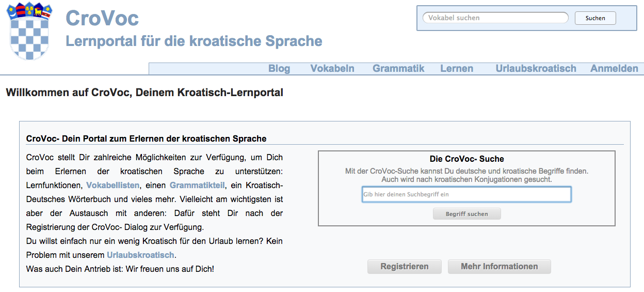Follow the Vokabellisten link in the text

tap(113, 185)
